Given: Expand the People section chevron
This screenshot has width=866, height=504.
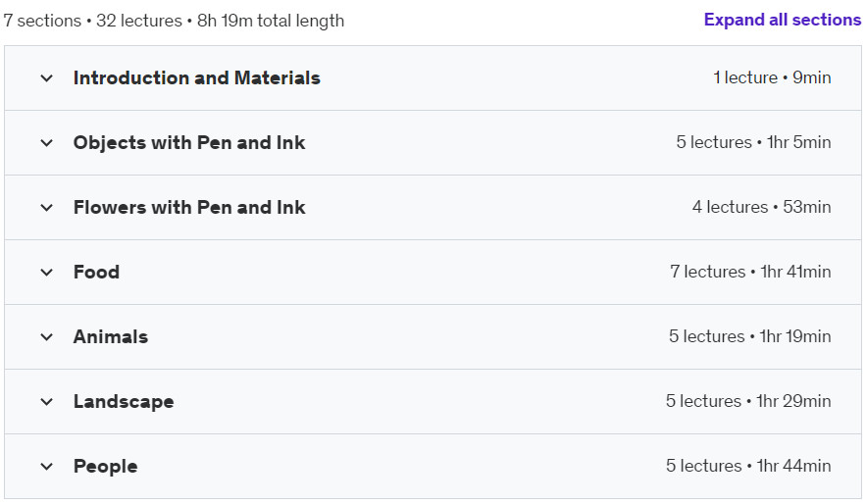Looking at the screenshot, I should [47, 467].
